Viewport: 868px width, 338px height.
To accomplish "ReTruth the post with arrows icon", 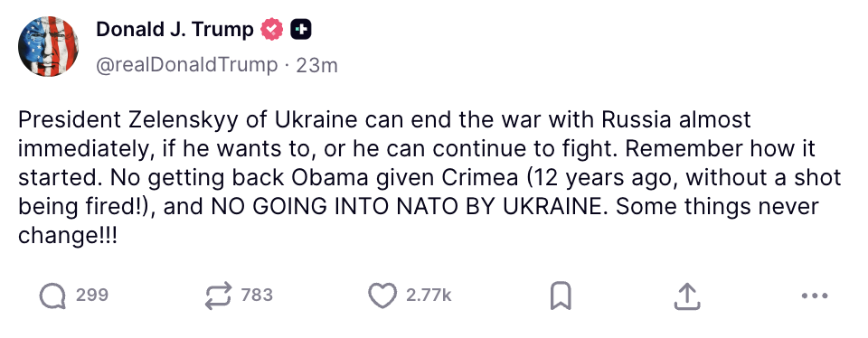I will (218, 296).
